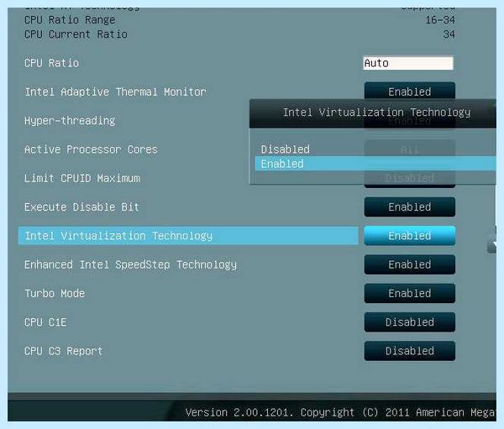Click the Intel Adaptive Thermal Monitor label
The image size is (504, 429).
[x=115, y=92]
